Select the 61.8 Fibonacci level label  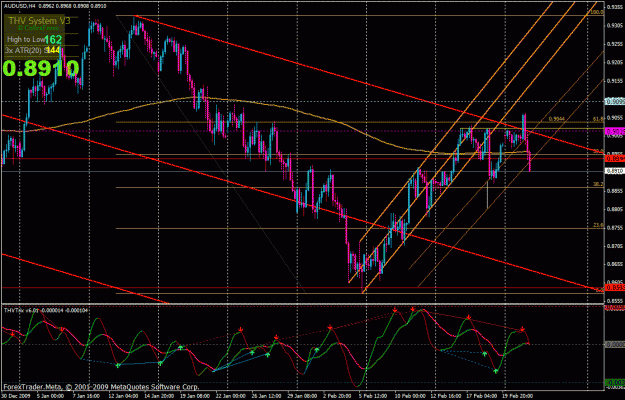click(598, 119)
